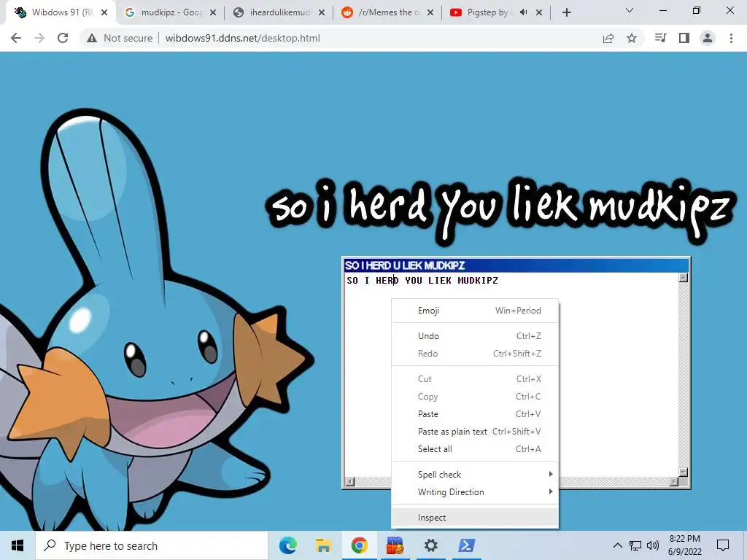The image size is (747, 560).
Task: Click Inspect in the context menu
Action: tap(474, 518)
